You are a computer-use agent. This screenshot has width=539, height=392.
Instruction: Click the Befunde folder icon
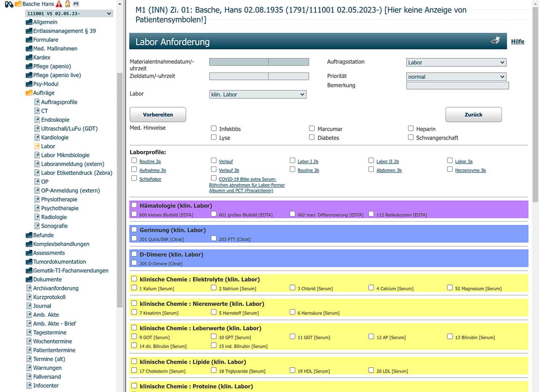29,235
